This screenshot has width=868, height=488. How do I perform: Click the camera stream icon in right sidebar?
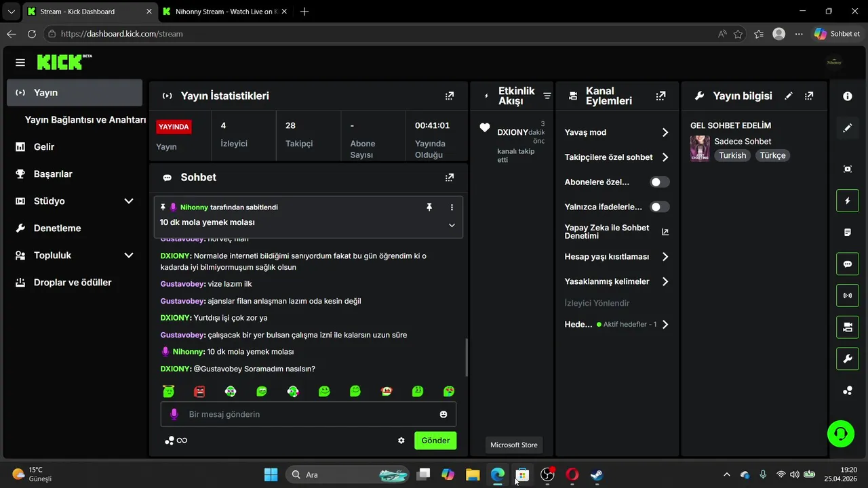[x=848, y=327]
